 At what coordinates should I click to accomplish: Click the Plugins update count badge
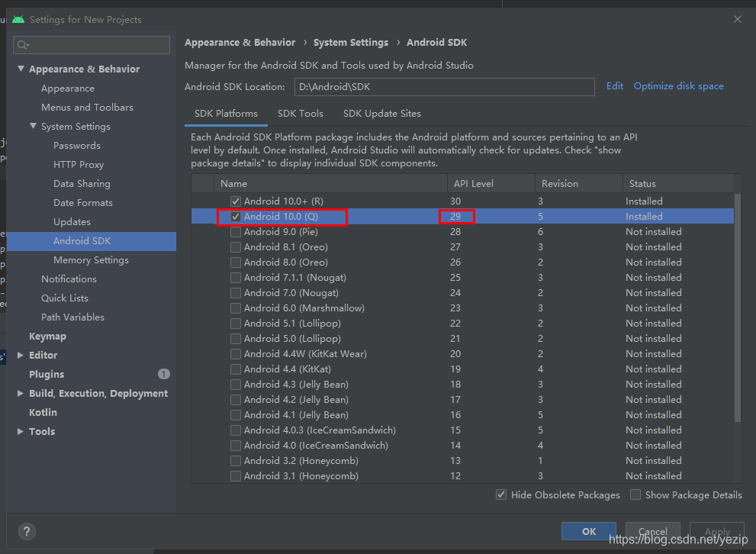[x=164, y=374]
